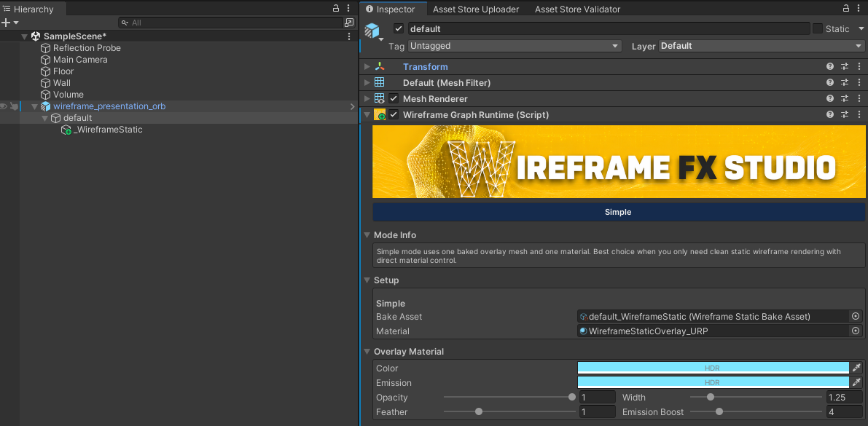This screenshot has height=426, width=868.
Task: Open Wireframe Graph Runtime options menu dots
Action: pos(859,114)
